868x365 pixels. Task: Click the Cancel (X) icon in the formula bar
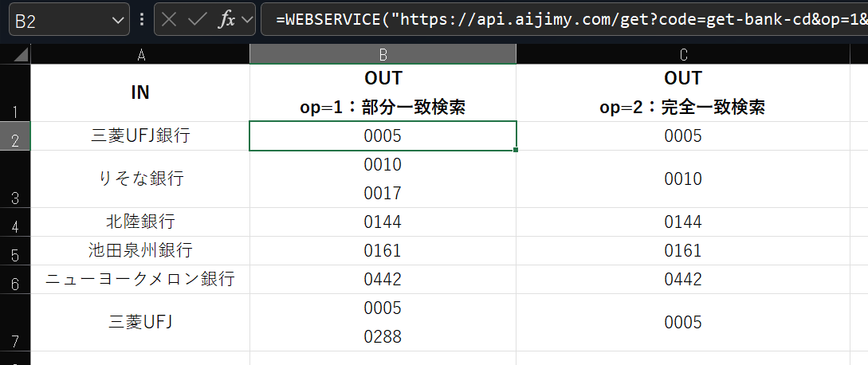(169, 20)
